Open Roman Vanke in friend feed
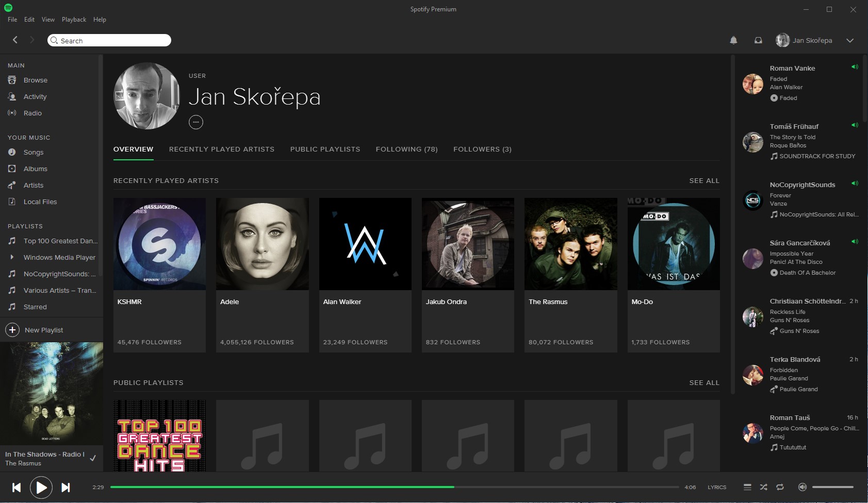 [792, 68]
